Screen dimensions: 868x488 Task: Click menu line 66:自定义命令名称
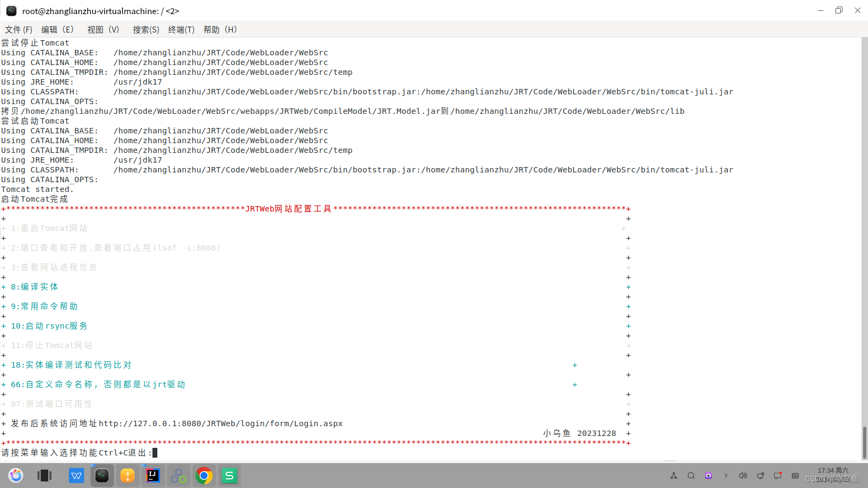click(98, 384)
